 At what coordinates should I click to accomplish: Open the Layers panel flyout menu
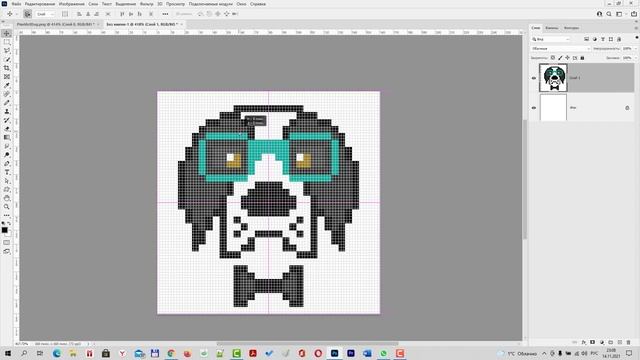(x=636, y=28)
